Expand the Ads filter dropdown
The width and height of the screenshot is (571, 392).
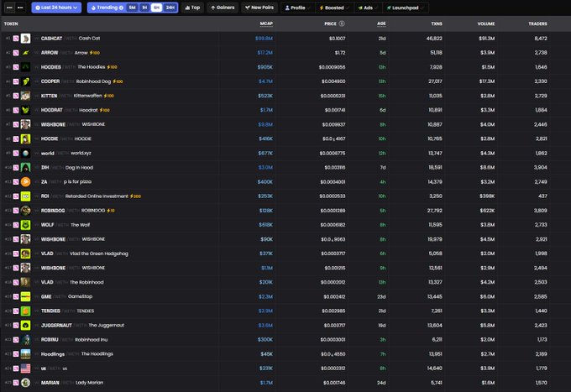[x=368, y=8]
